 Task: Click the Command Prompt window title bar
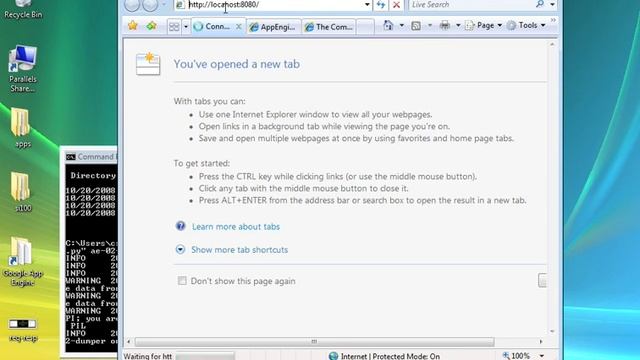pos(91,156)
